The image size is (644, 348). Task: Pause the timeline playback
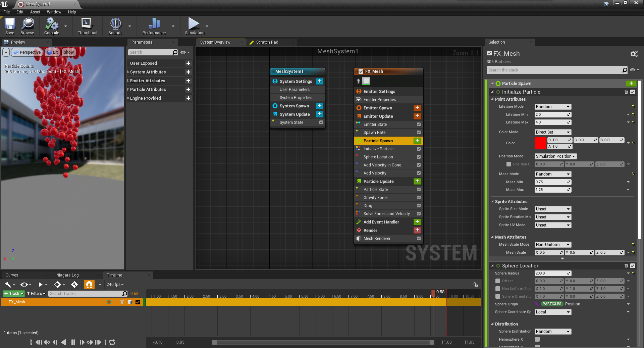click(x=73, y=342)
